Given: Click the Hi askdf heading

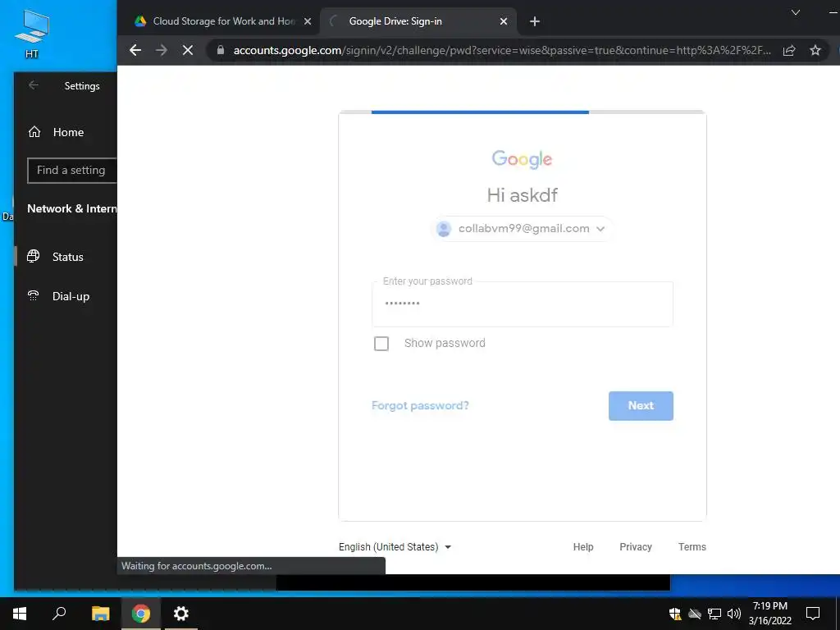Looking at the screenshot, I should coord(523,195).
